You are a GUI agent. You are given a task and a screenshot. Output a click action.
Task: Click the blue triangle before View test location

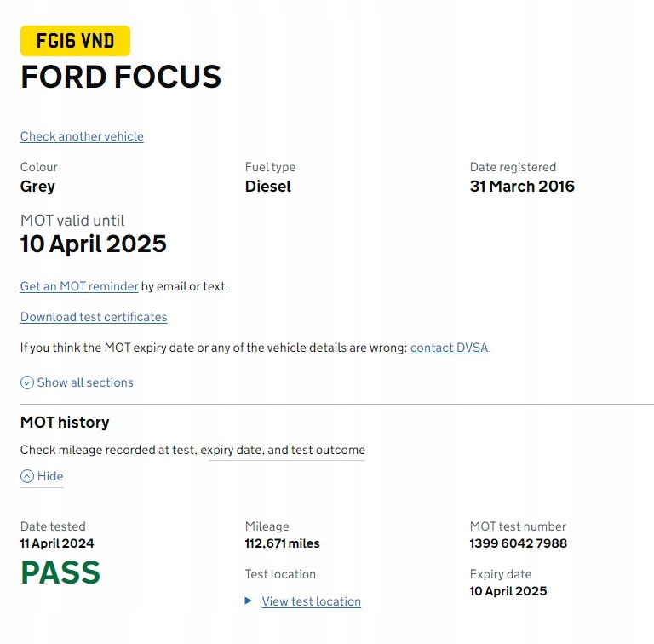(249, 601)
